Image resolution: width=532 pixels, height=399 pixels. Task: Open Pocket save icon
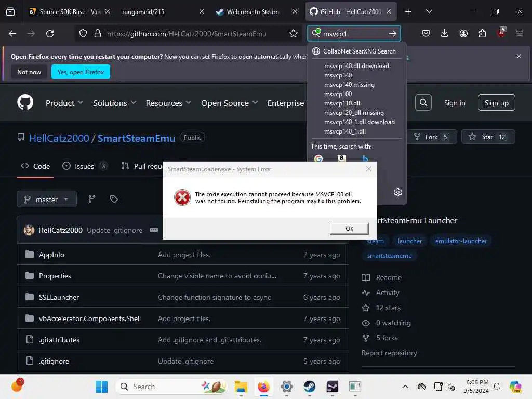point(426,33)
